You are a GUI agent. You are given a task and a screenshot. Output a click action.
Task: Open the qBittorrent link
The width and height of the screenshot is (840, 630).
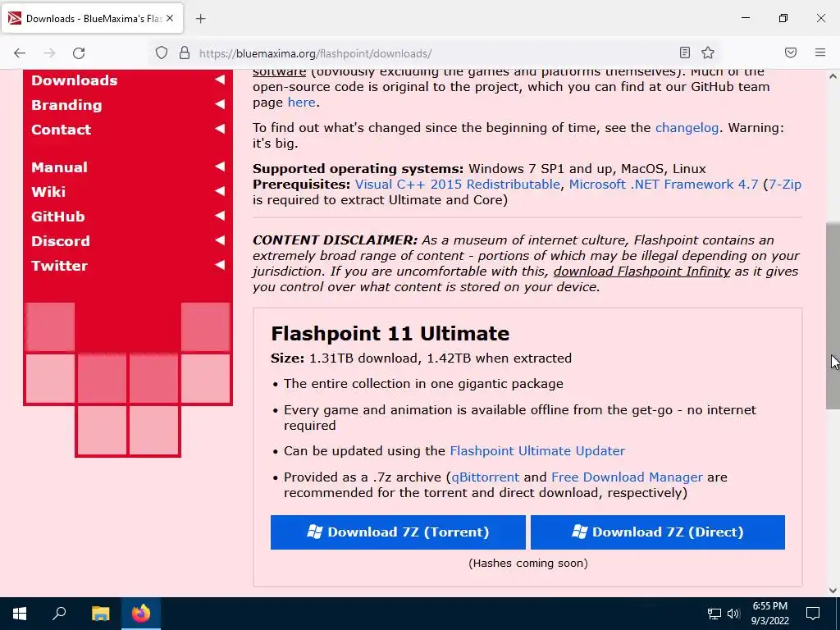click(x=486, y=477)
